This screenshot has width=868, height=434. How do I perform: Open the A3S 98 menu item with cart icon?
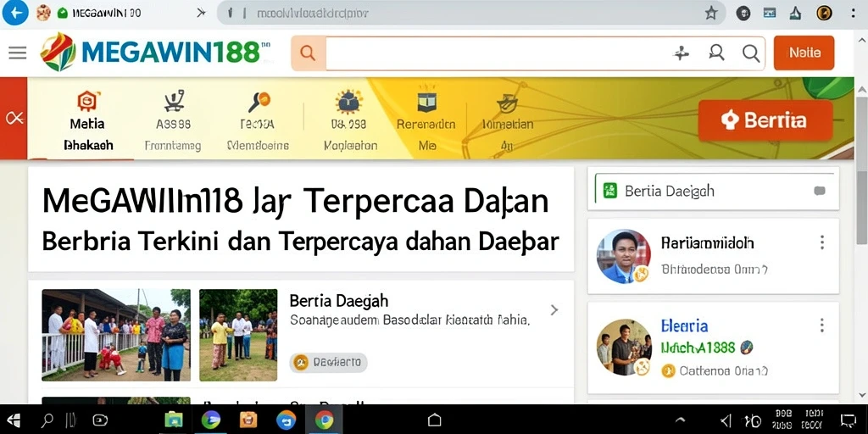[173, 122]
